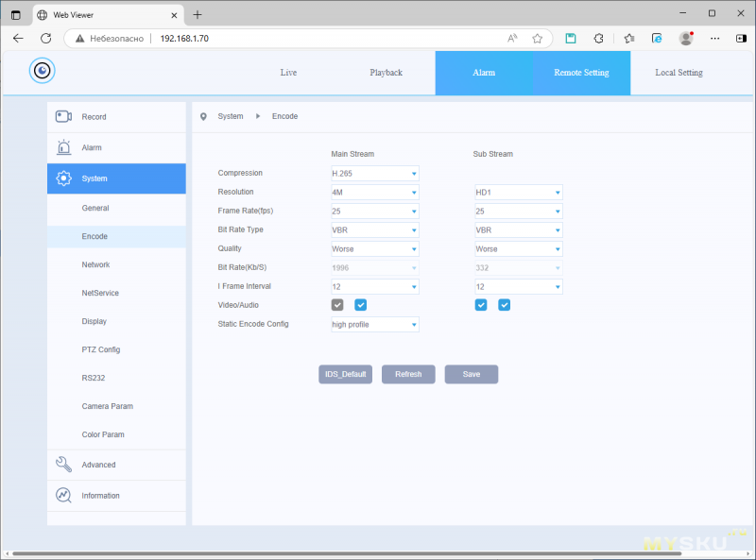Open Main Stream Quality dropdown
This screenshot has width=756, height=560.
point(374,249)
